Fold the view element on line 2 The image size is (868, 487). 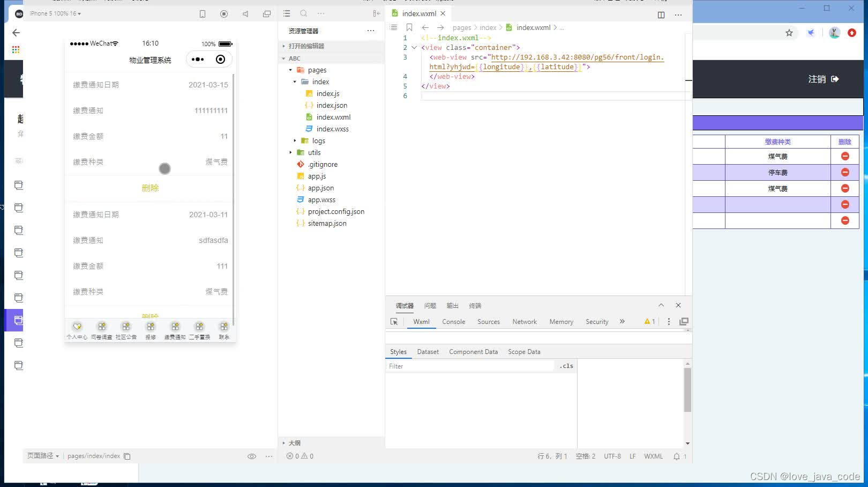pyautogui.click(x=414, y=48)
